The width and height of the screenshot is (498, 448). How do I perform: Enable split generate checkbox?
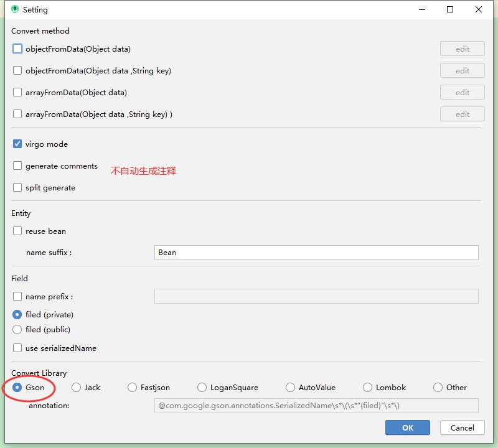17,187
